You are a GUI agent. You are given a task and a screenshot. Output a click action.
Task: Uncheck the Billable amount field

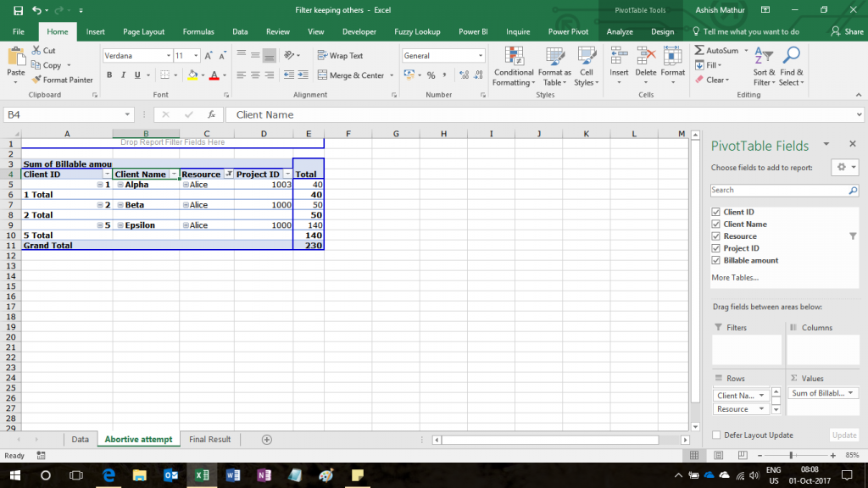715,261
